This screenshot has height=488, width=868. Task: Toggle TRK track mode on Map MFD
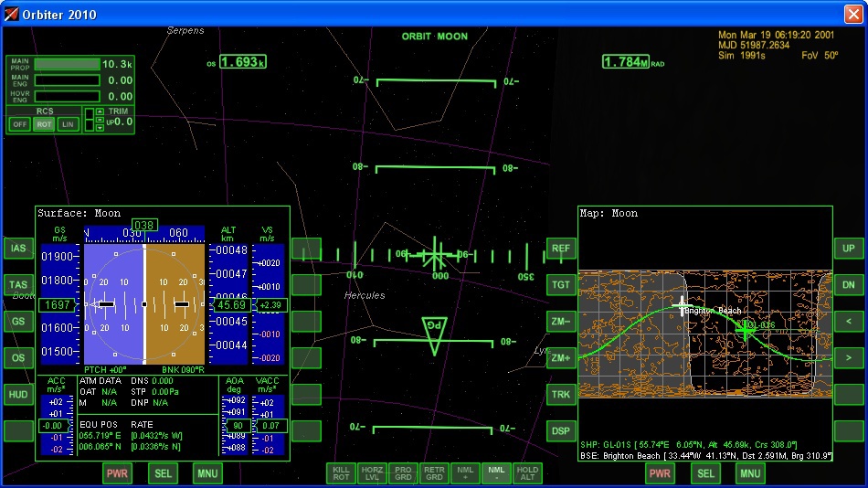click(561, 395)
